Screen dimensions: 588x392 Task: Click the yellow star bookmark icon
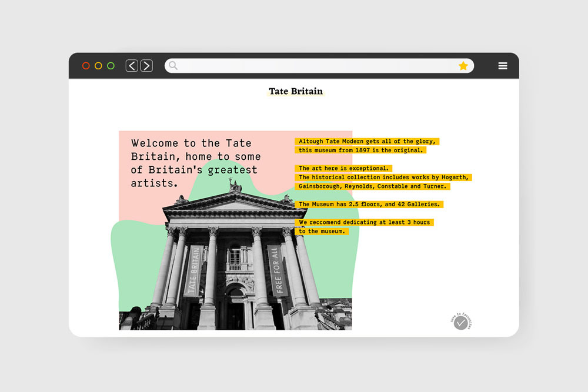pos(463,66)
